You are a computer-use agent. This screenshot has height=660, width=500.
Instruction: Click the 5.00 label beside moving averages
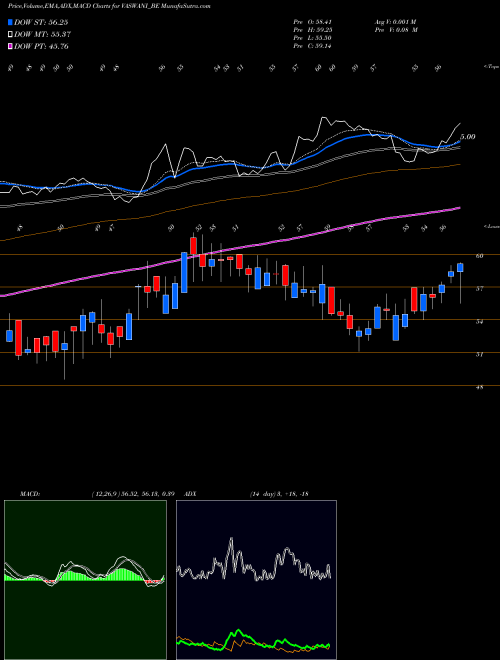(468, 137)
